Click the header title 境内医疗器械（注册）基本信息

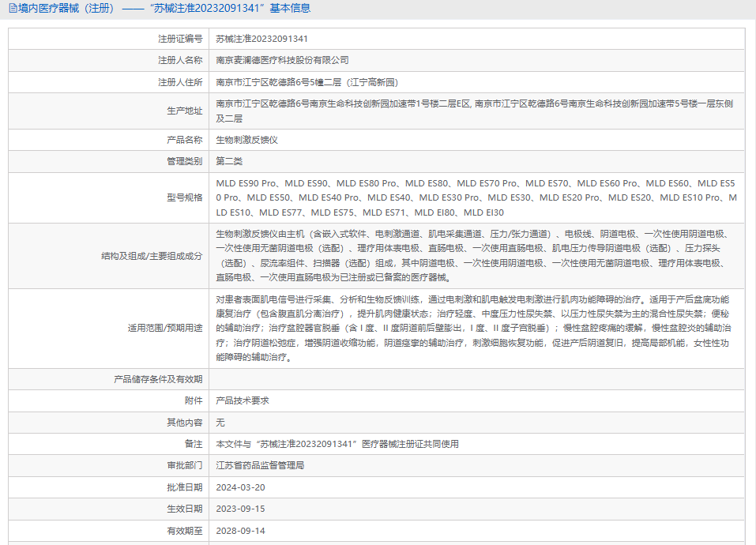pos(164,8)
